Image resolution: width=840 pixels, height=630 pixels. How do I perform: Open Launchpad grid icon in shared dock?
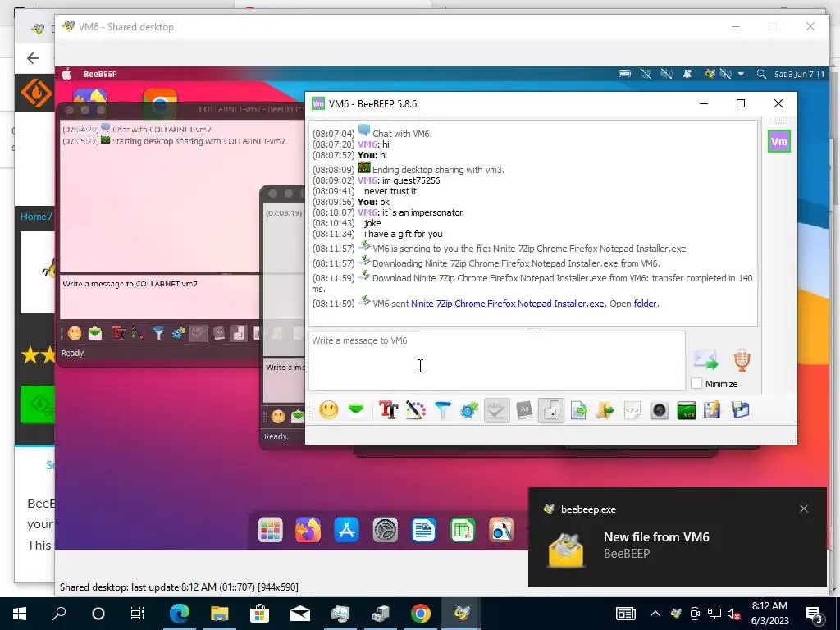coord(270,531)
